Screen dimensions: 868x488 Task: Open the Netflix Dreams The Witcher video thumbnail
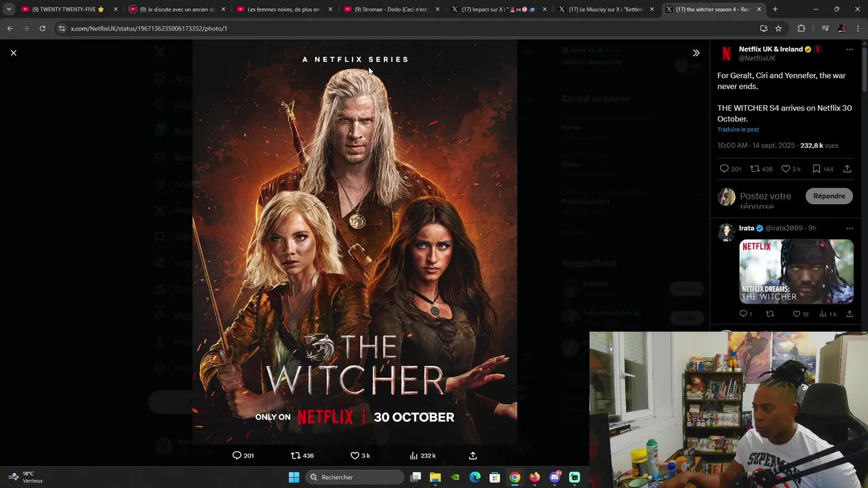796,271
